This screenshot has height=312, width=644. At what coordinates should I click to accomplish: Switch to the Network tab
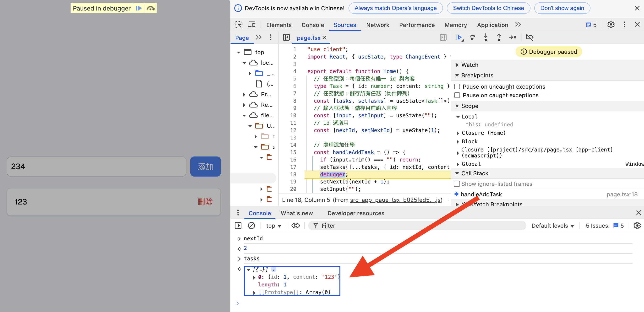[x=377, y=25]
